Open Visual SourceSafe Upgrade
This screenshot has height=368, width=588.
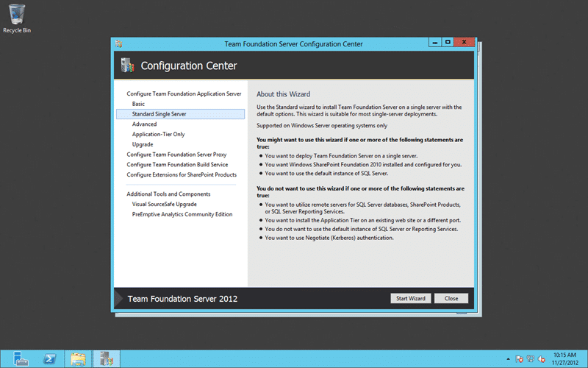pos(164,205)
